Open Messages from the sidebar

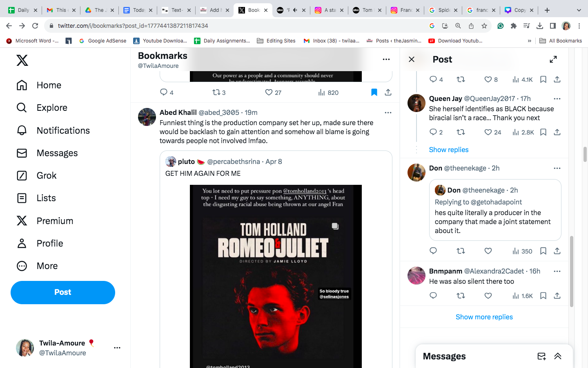coord(47,153)
